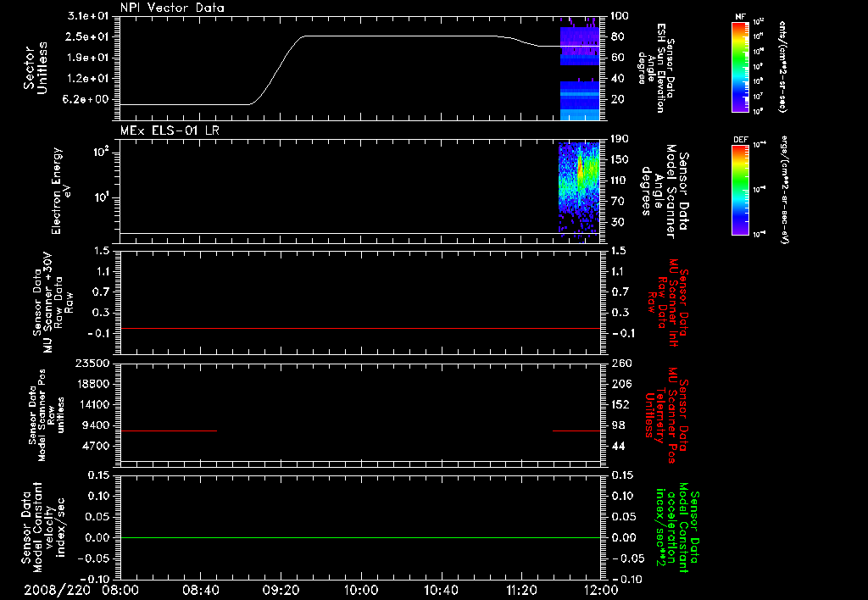868x600 pixels.
Task: Click the 2008/220 date label
Action: point(57,590)
